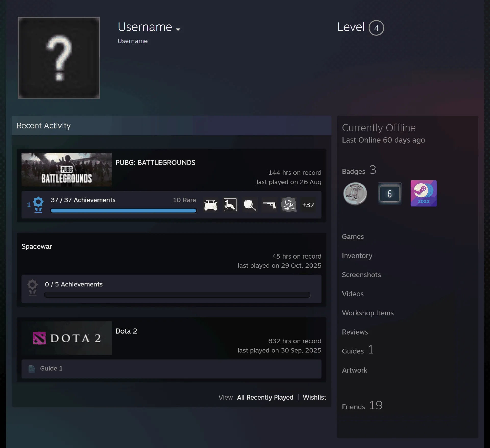Click the blue PUBG achievement ribbon icon

(x=38, y=204)
